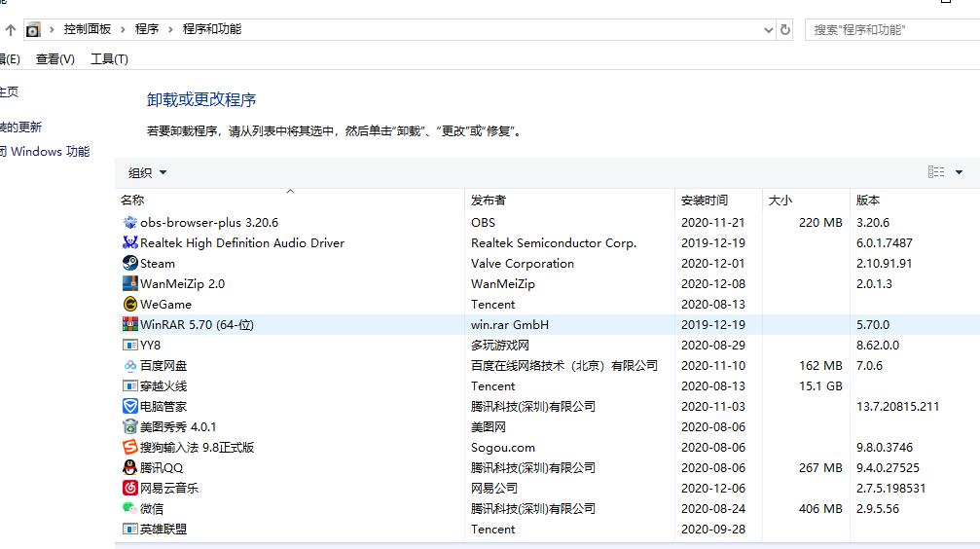980x549 pixels.
Task: Click the 百度网盘 icon
Action: pyautogui.click(x=130, y=365)
